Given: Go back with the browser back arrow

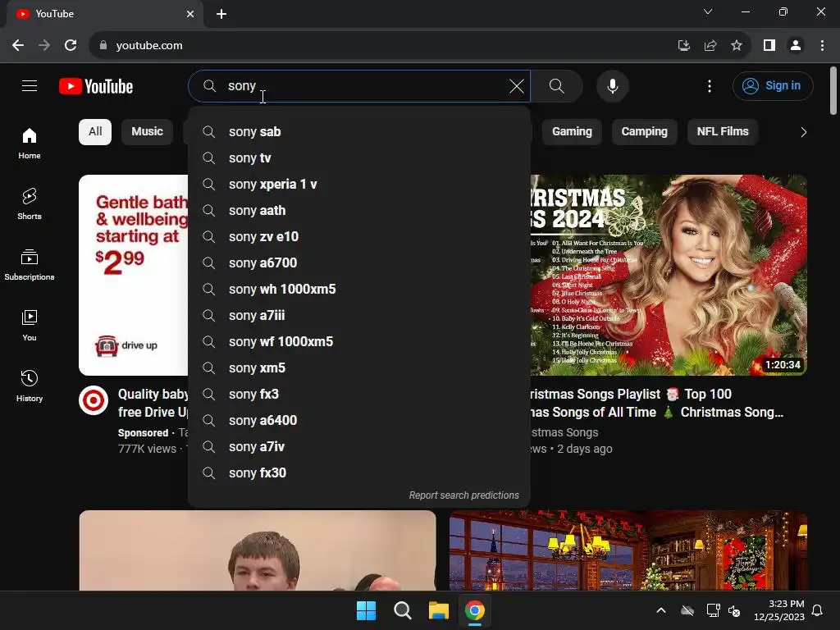Looking at the screenshot, I should point(18,46).
